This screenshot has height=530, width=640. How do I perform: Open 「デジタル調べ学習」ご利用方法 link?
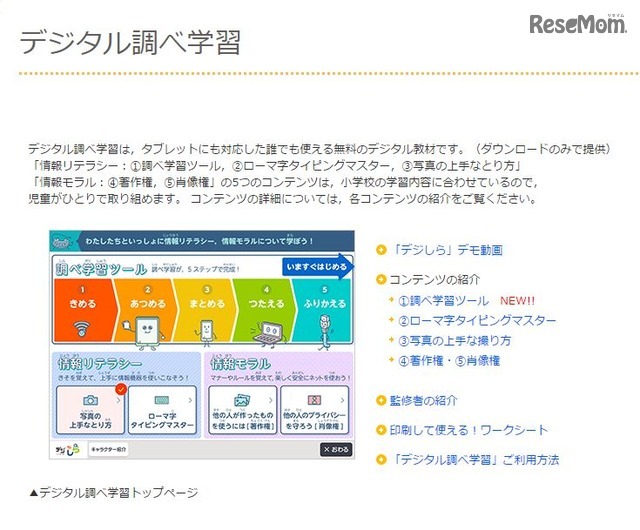tap(474, 460)
